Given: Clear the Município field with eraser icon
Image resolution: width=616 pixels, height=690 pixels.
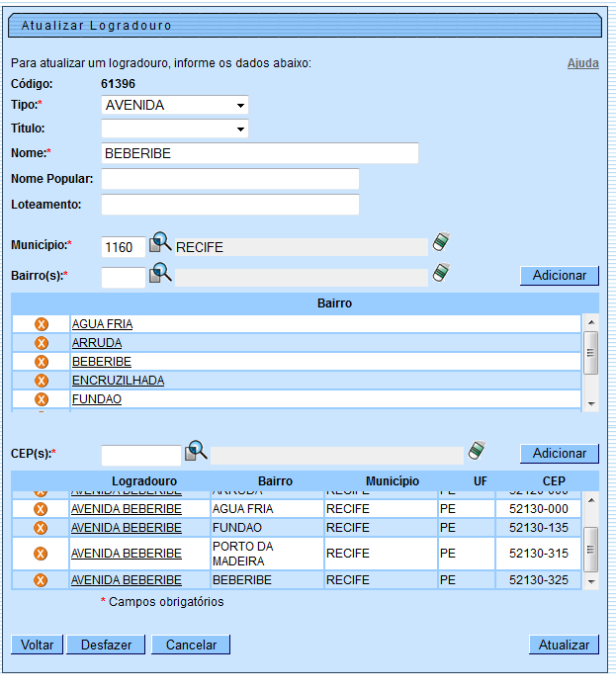Looking at the screenshot, I should [x=441, y=242].
